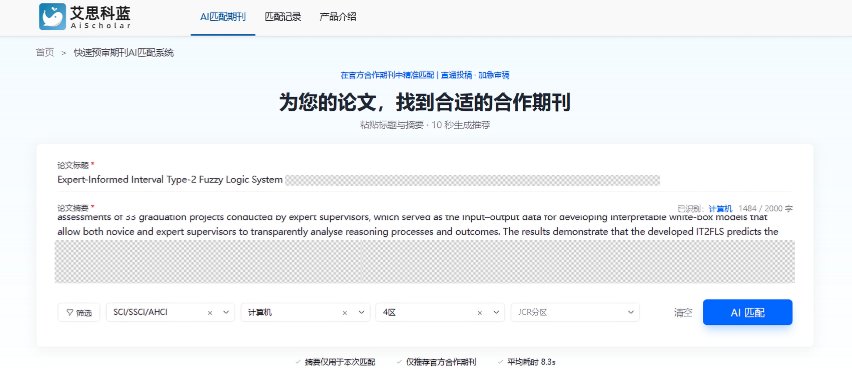The image size is (852, 371).
Task: Go to 首页 in the breadcrumb
Action: [45, 53]
